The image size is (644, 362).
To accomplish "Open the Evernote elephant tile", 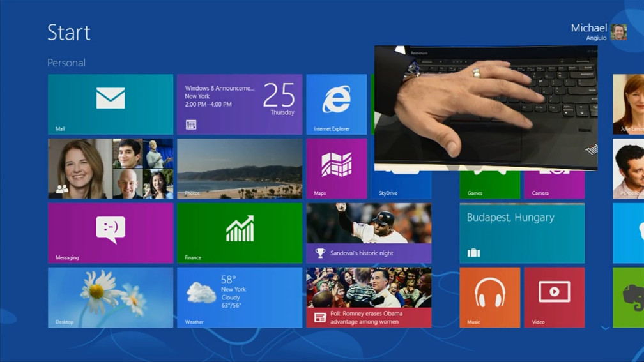I will click(629, 297).
